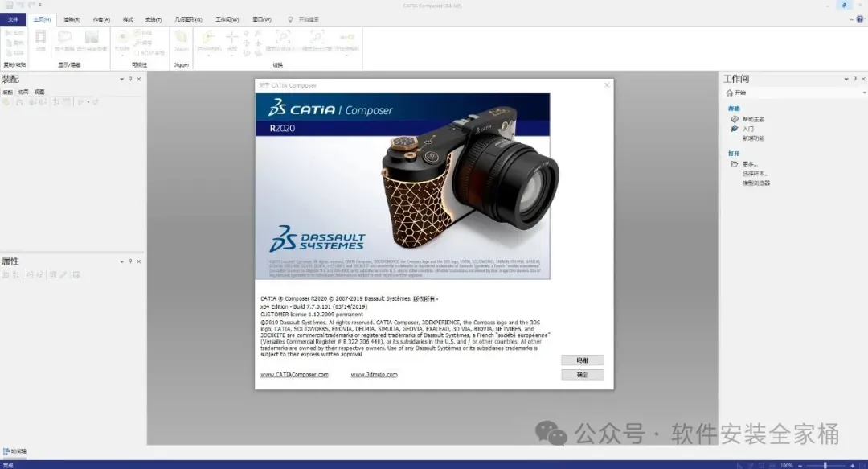Click the www.CATIAComposer.com link in dialog
Screen dimensions: 868x469
pos(294,375)
